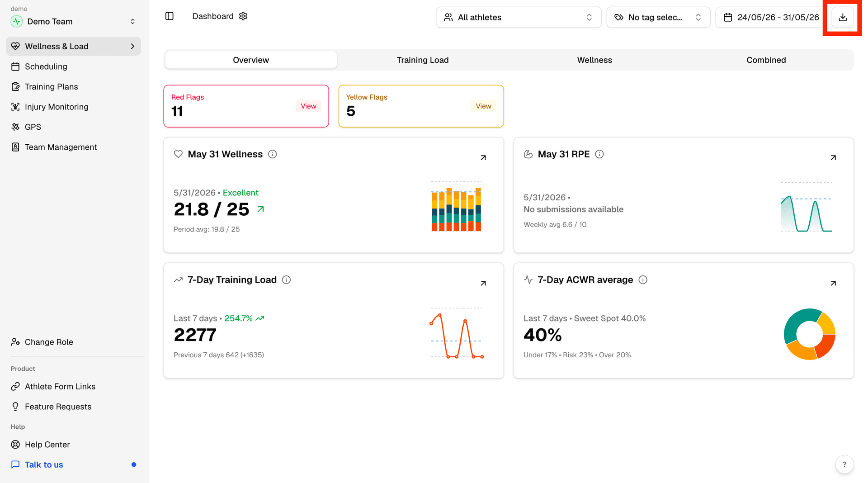Open dashboard settings gear icon

pyautogui.click(x=243, y=16)
